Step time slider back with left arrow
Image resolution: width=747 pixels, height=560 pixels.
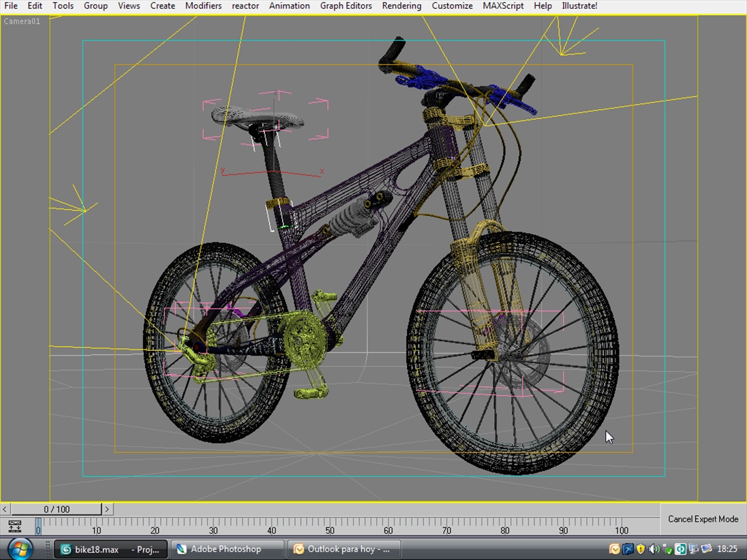(x=5, y=509)
